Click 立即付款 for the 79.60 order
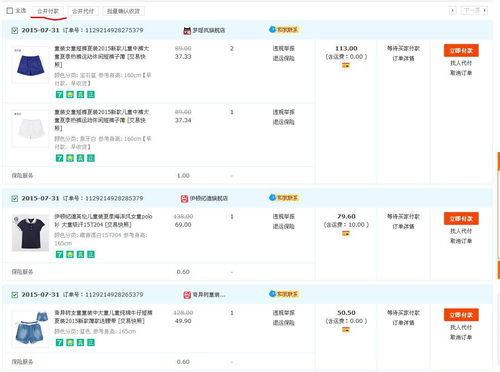Viewport: 500px width, 372px height. [461, 219]
